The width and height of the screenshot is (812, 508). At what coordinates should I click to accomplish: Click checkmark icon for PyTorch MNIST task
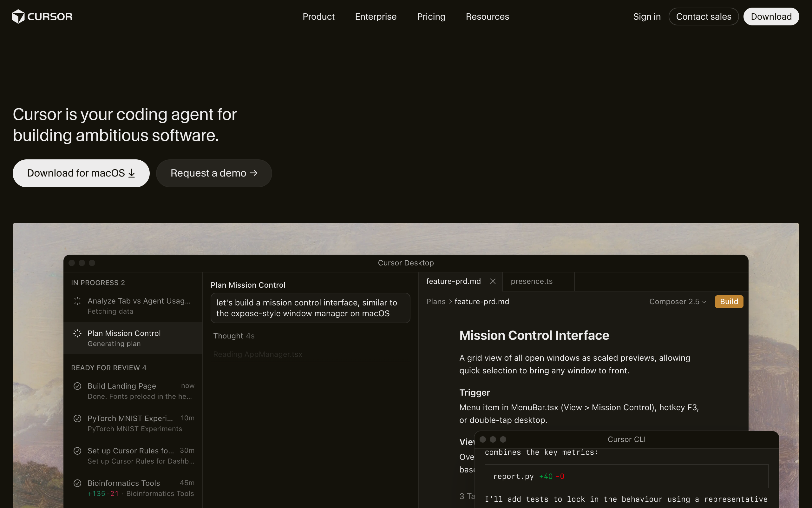(x=77, y=418)
